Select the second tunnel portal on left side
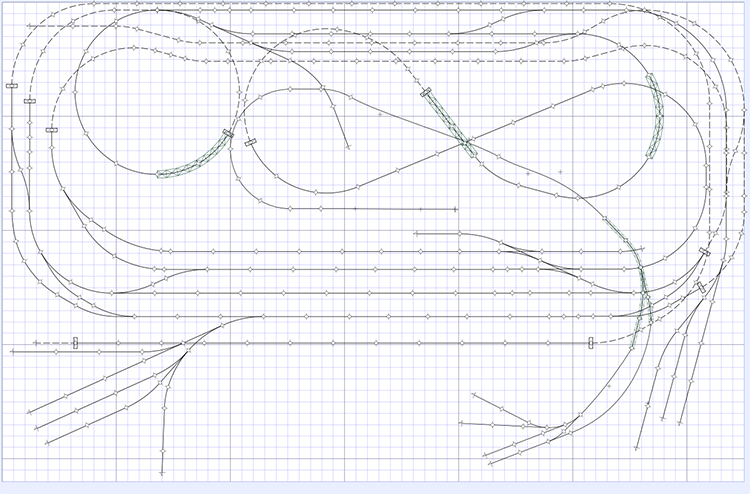Screen dimensions: 750x494 coord(30,101)
